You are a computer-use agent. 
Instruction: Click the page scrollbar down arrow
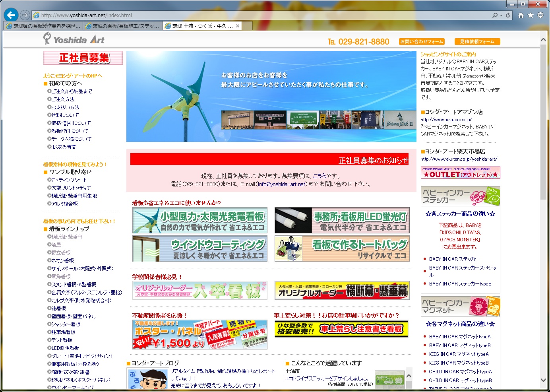[x=544, y=380]
